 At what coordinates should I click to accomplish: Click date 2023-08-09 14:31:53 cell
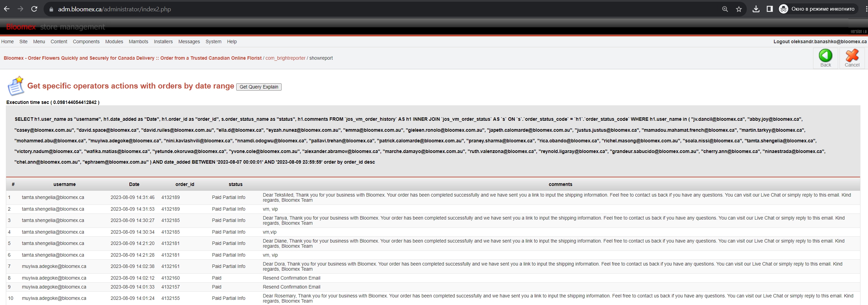(x=133, y=209)
